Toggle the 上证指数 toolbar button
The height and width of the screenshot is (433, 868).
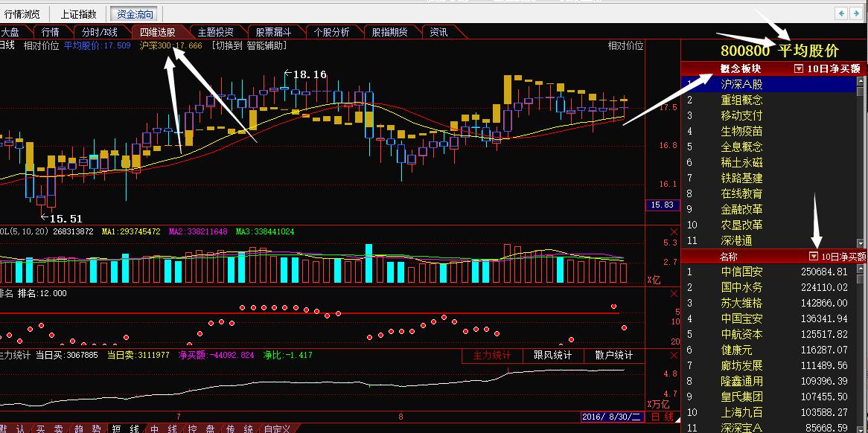[x=78, y=14]
